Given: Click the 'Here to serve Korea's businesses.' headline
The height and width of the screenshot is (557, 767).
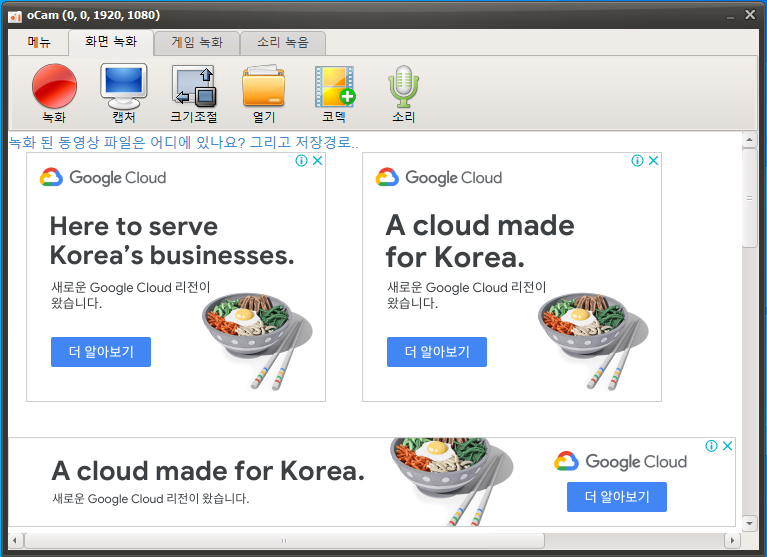Looking at the screenshot, I should pos(172,241).
